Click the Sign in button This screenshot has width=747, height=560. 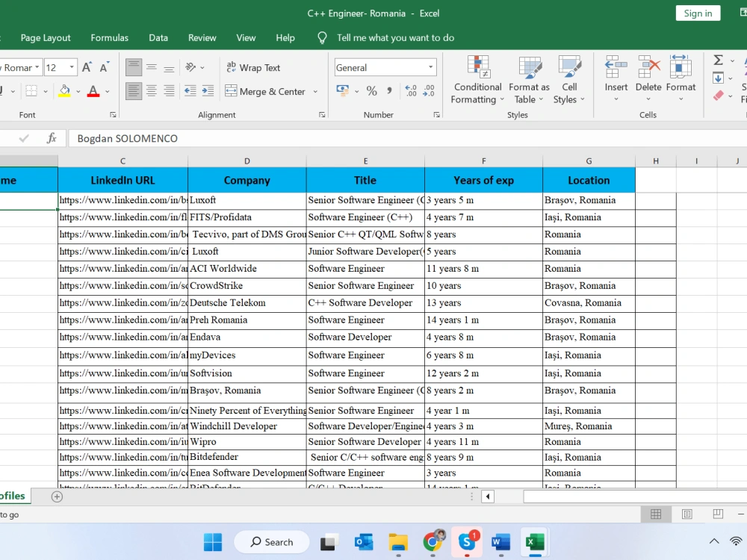[698, 13]
